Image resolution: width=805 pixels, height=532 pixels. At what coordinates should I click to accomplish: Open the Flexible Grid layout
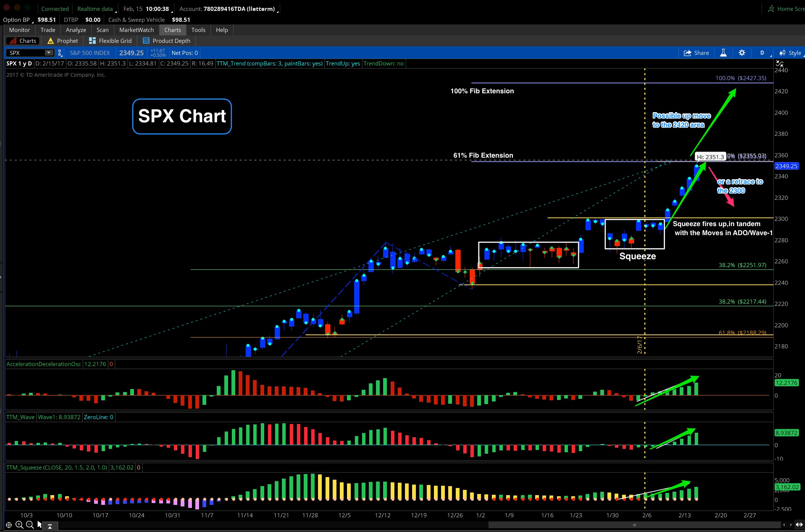(110, 41)
